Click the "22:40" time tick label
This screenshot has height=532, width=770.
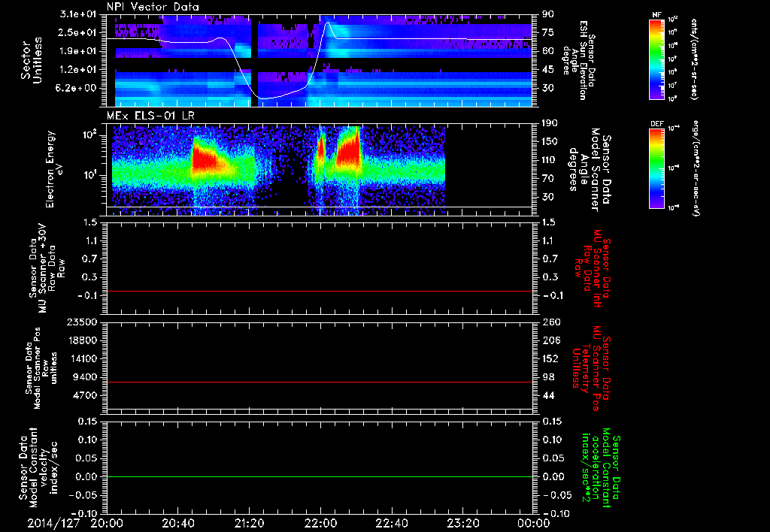[391, 523]
